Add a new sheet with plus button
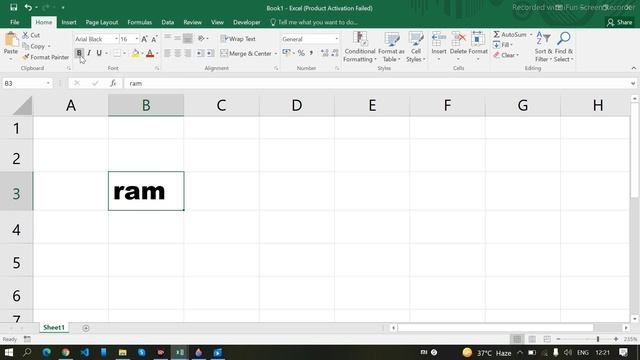The width and height of the screenshot is (640, 360). coord(86,328)
